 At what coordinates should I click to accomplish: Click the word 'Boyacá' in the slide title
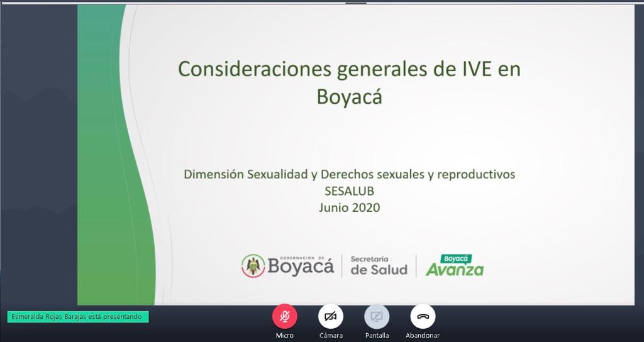click(349, 97)
